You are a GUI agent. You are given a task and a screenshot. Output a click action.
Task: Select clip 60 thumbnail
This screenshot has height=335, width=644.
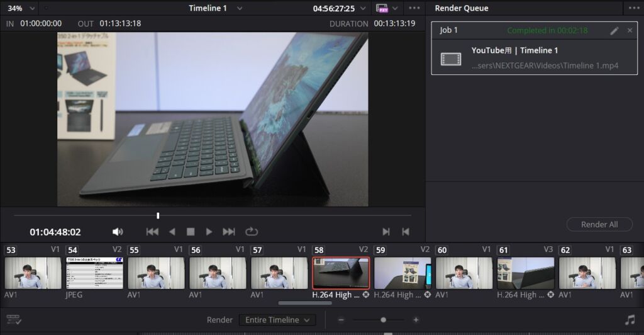pyautogui.click(x=464, y=273)
